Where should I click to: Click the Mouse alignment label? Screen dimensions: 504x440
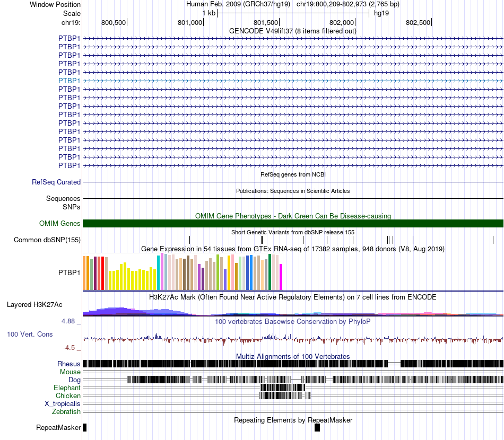click(70, 372)
